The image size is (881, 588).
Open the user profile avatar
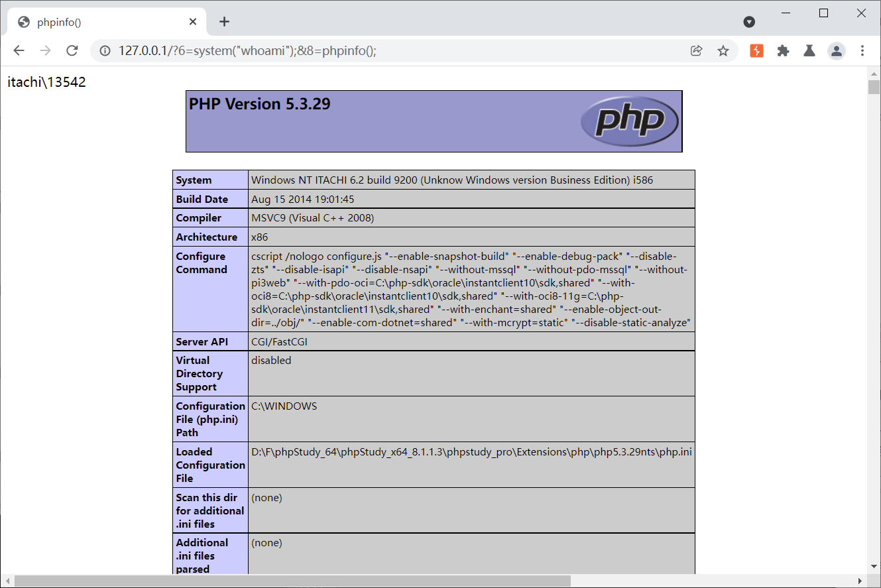pos(837,51)
